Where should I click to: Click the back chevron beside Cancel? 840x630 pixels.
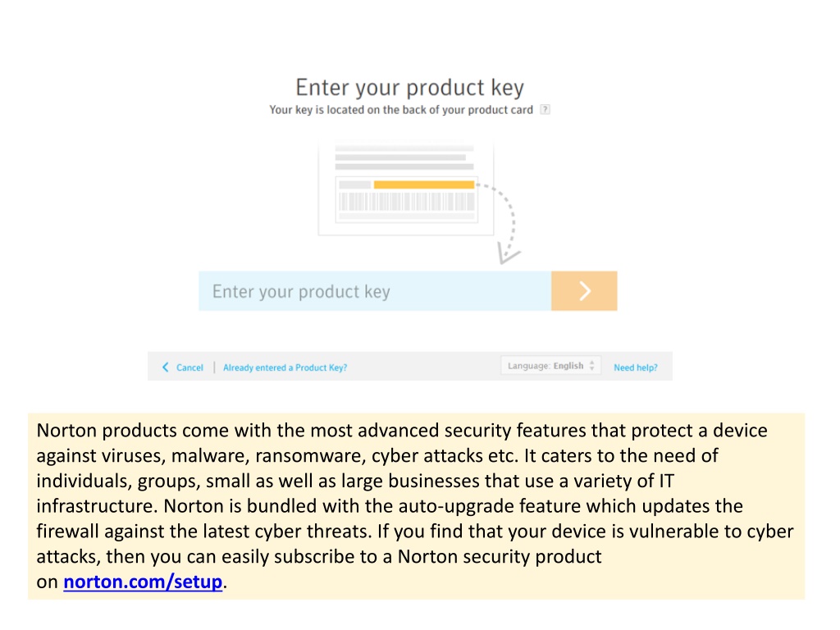(x=165, y=367)
